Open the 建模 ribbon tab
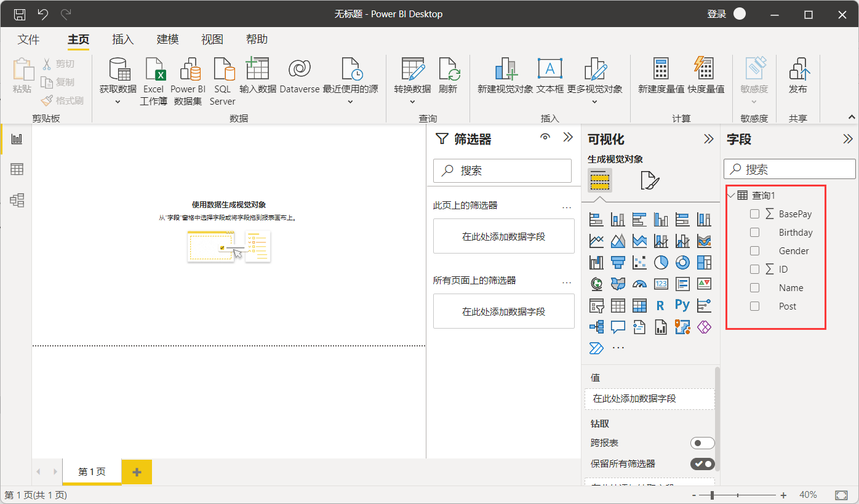The image size is (859, 504). [x=167, y=39]
